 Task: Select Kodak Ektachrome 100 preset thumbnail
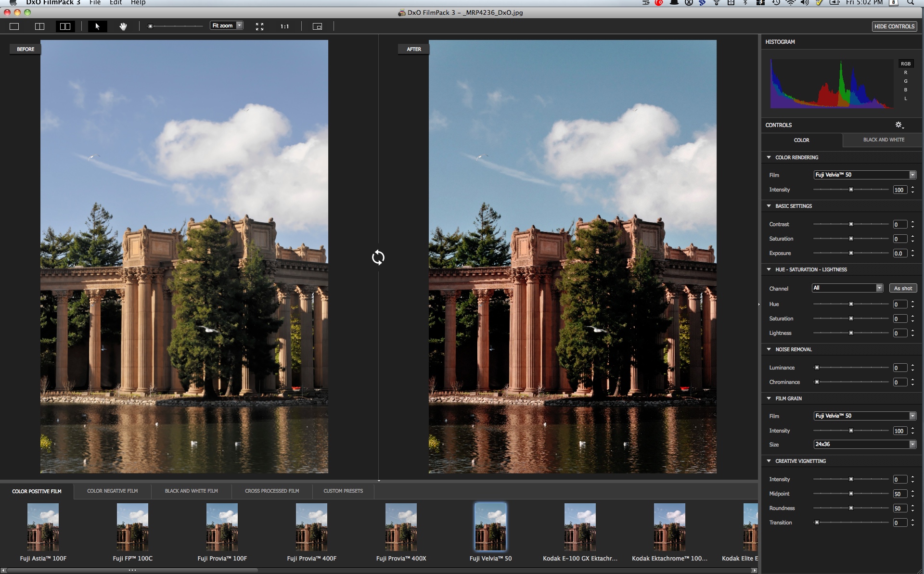[x=669, y=527]
